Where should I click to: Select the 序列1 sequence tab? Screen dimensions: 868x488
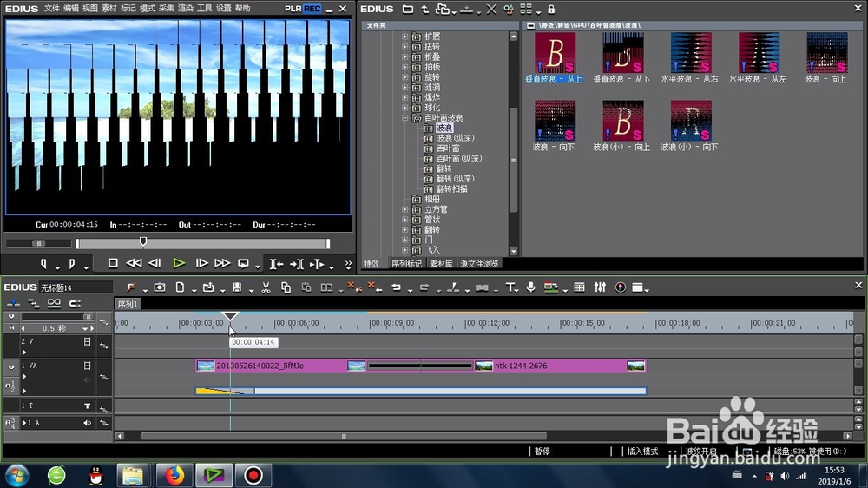tap(128, 304)
